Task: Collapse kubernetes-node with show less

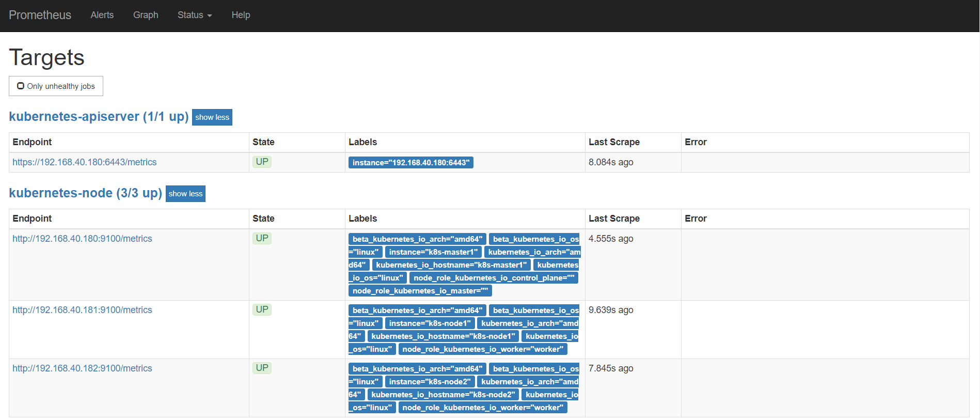Action: [x=185, y=194]
